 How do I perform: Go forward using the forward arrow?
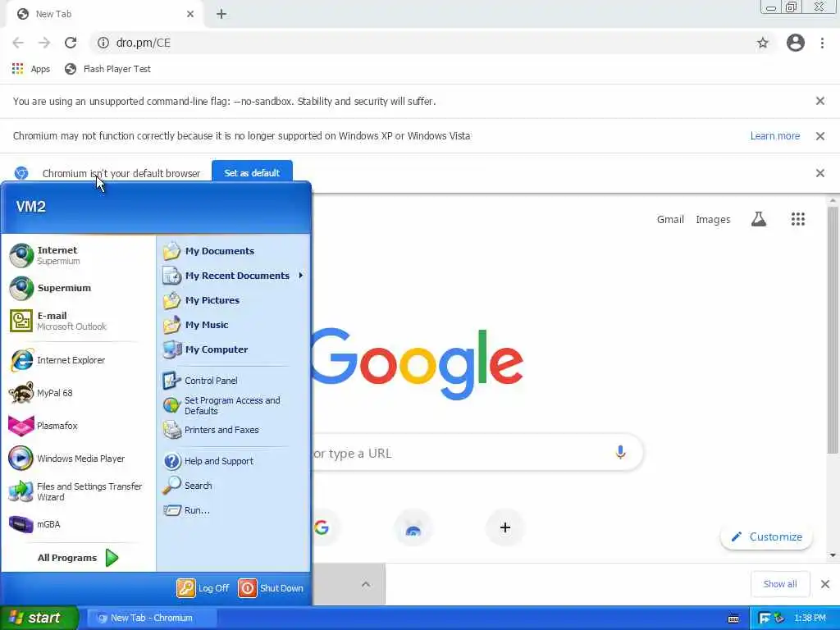(x=44, y=43)
